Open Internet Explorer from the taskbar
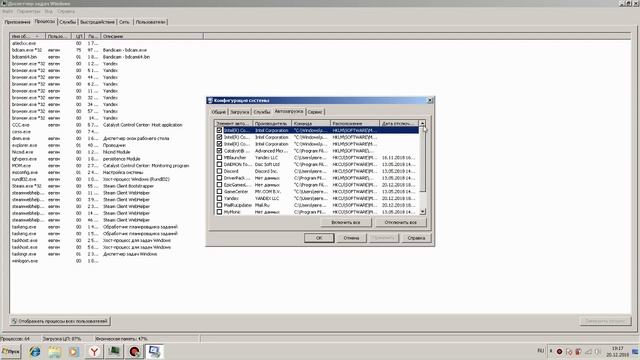Image resolution: width=640 pixels, height=360 pixels. point(35,351)
